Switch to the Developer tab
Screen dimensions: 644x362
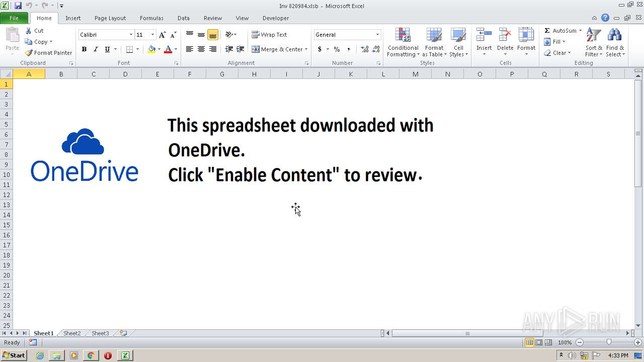[x=276, y=18]
